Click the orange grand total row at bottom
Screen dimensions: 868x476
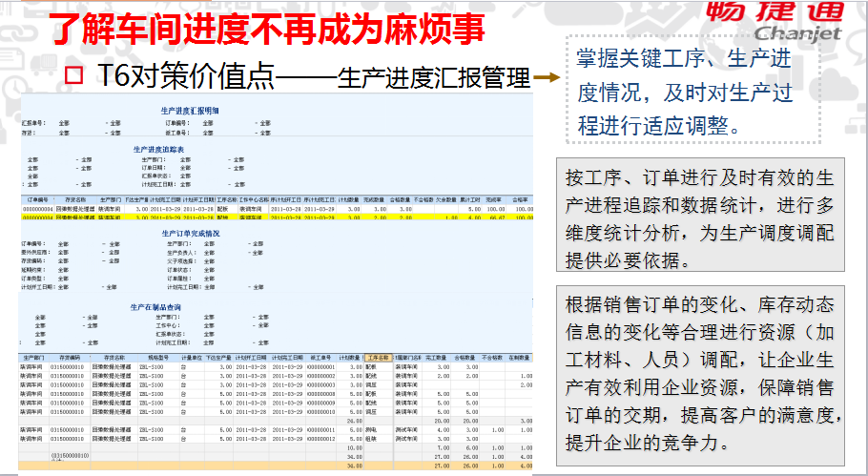pos(276,466)
